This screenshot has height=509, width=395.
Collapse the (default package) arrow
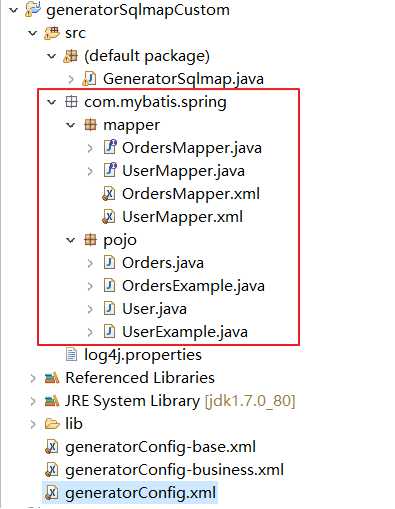(x=52, y=56)
